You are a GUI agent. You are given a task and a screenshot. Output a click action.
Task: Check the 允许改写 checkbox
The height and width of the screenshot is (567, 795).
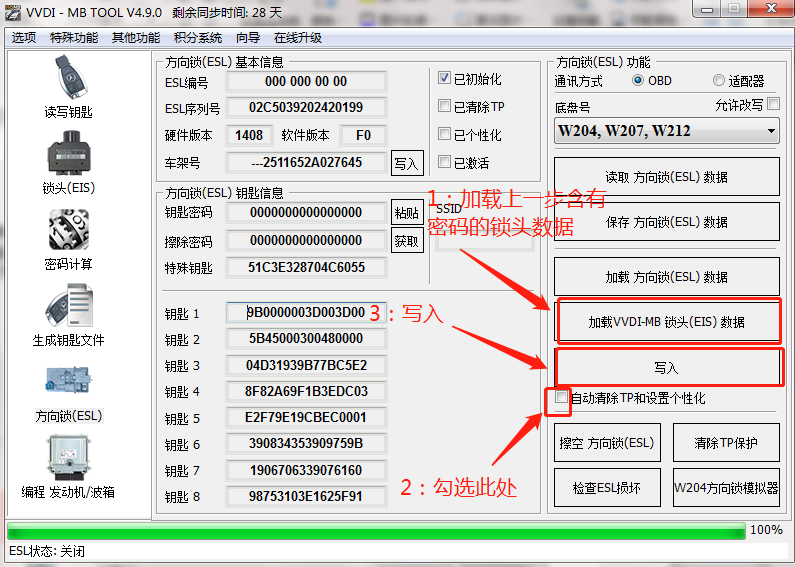coord(772,104)
